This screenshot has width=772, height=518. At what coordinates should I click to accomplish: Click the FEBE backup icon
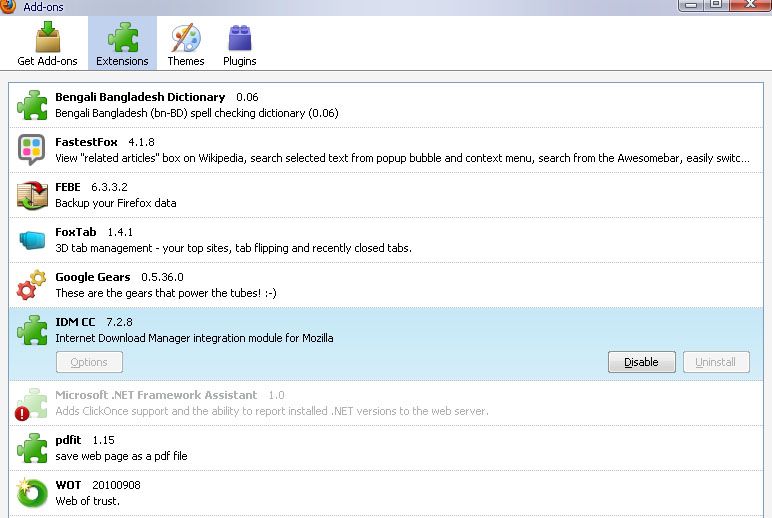(x=32, y=195)
